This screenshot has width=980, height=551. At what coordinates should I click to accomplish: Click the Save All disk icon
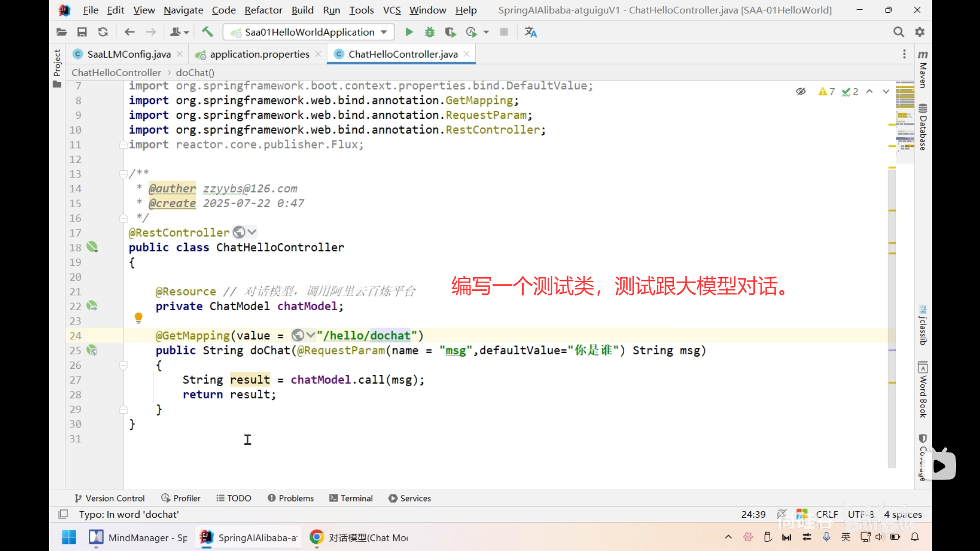pyautogui.click(x=82, y=32)
